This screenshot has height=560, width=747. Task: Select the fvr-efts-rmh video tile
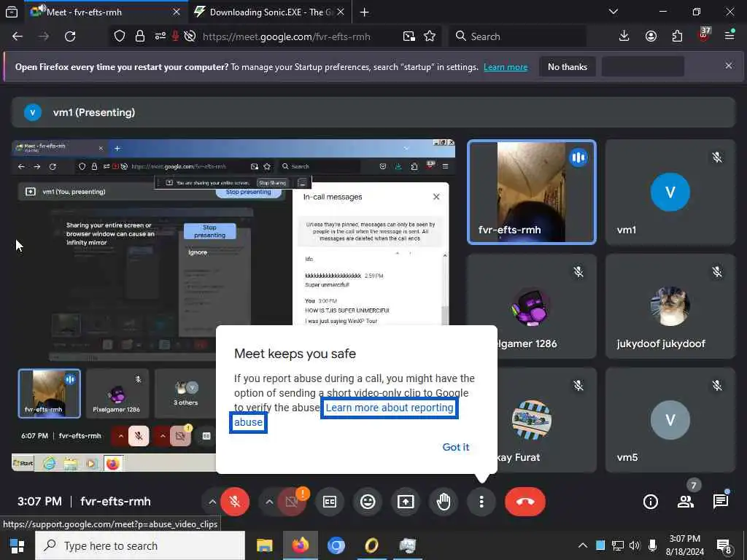coord(532,192)
